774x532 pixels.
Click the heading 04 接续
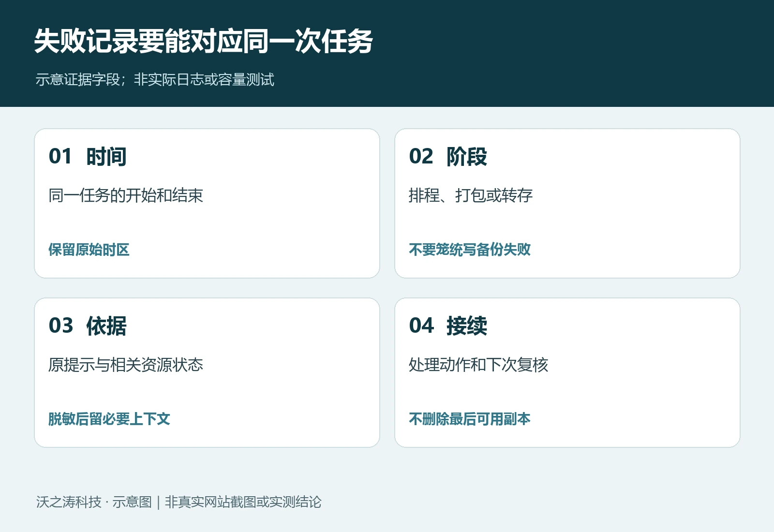click(x=448, y=325)
